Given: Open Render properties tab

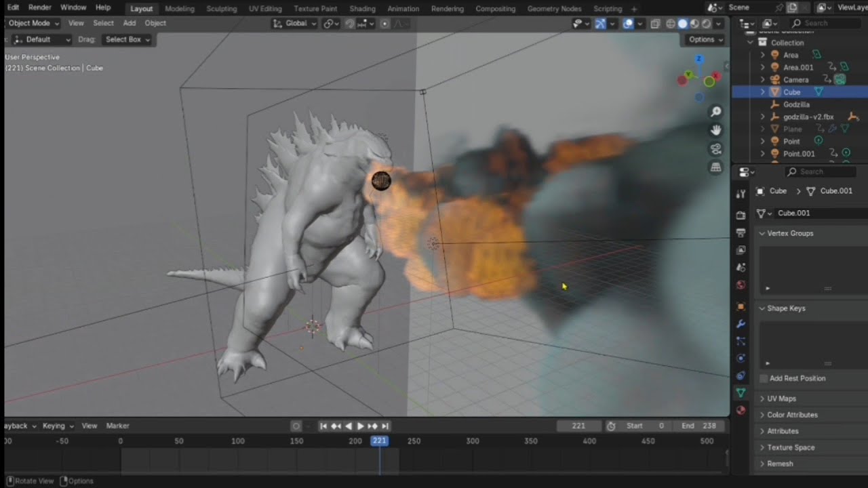Looking at the screenshot, I should click(x=741, y=215).
